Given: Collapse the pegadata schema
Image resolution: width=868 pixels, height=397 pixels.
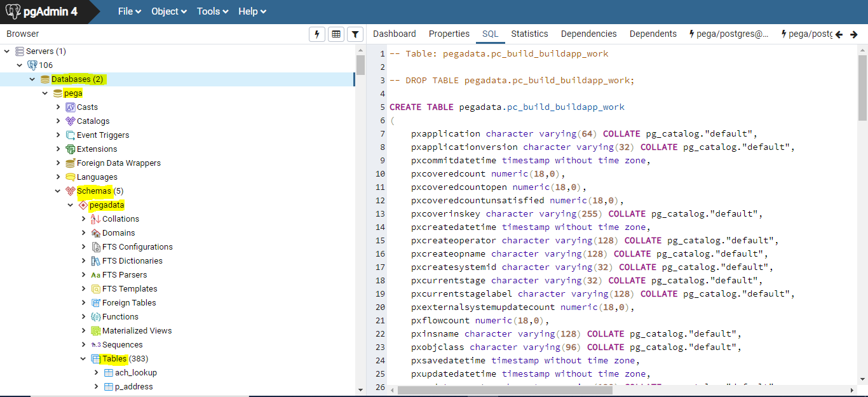Looking at the screenshot, I should (x=70, y=205).
